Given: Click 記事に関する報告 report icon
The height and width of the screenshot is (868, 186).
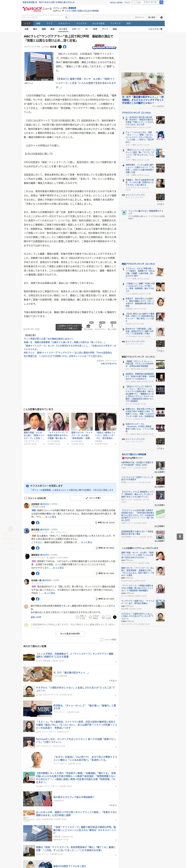Looking at the screenshot, I should [32, 329].
